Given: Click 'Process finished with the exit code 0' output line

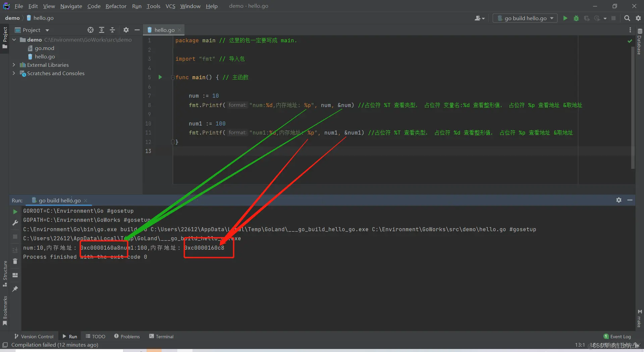Looking at the screenshot, I should (85, 257).
